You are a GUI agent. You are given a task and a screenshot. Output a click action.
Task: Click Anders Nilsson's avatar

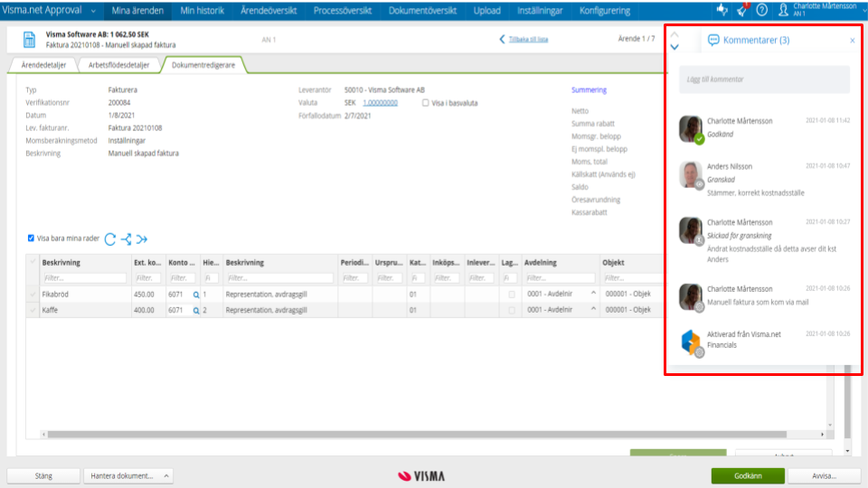coord(691,175)
